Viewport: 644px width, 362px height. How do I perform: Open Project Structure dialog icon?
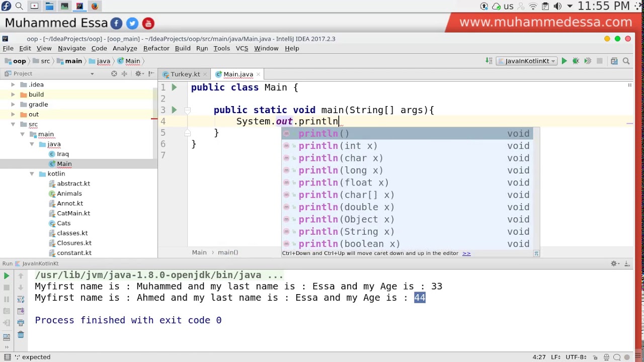pyautogui.click(x=614, y=61)
